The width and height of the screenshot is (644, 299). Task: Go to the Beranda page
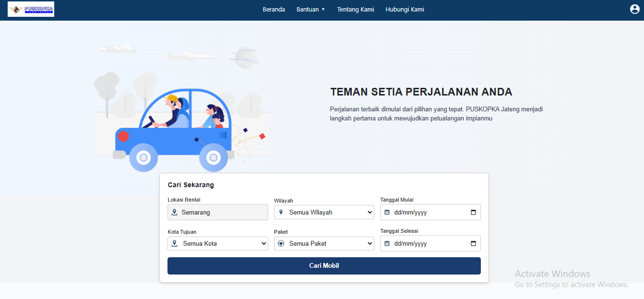(274, 9)
